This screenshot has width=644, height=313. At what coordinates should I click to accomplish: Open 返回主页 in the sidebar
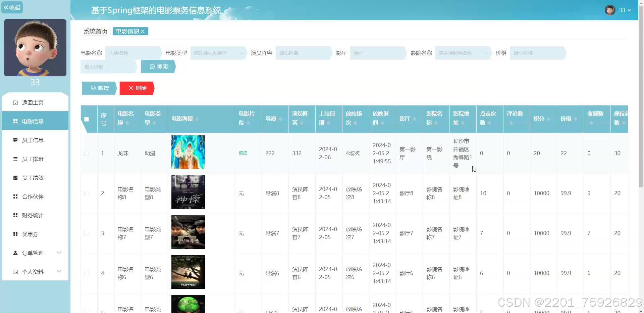pos(35,102)
